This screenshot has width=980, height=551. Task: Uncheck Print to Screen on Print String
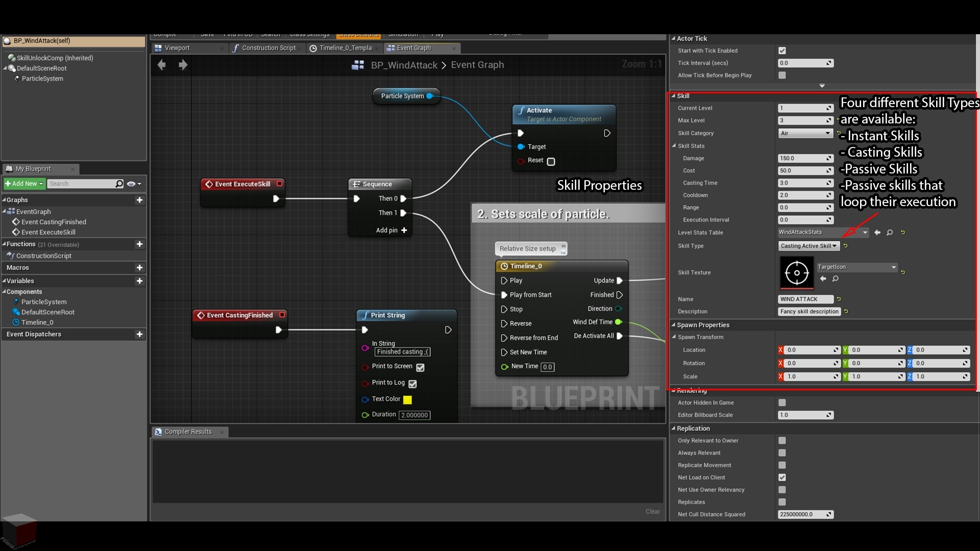[420, 367]
